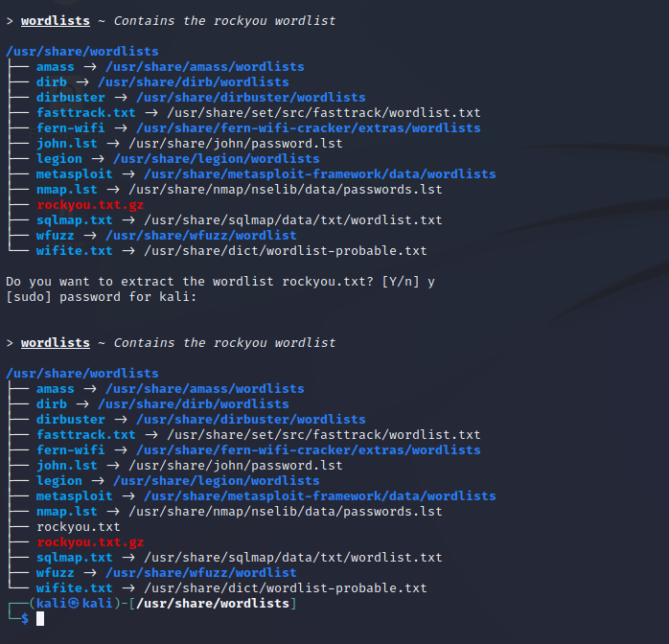Screen dimensions: 669x644
Task: Click 'wfuzz' entry in the first tree
Action: coord(55,236)
